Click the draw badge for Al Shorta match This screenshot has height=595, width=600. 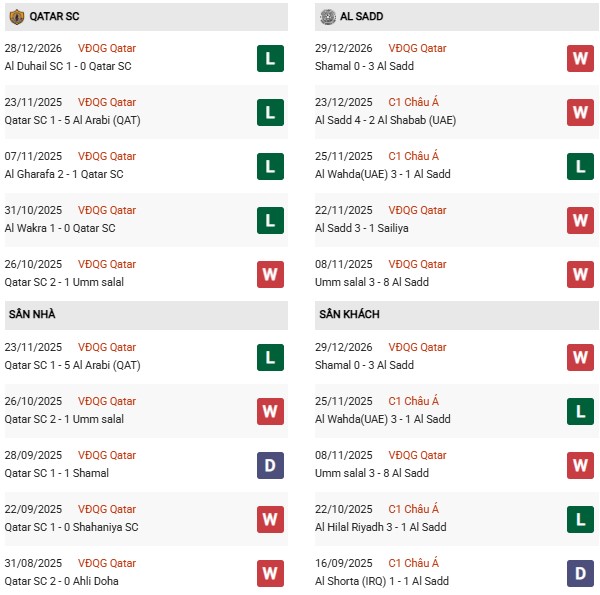pyautogui.click(x=580, y=573)
